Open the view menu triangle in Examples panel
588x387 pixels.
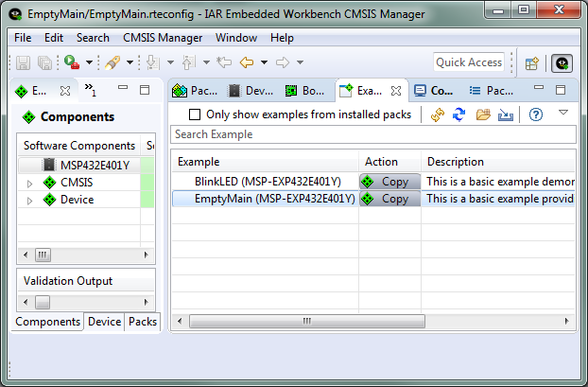[x=562, y=113]
